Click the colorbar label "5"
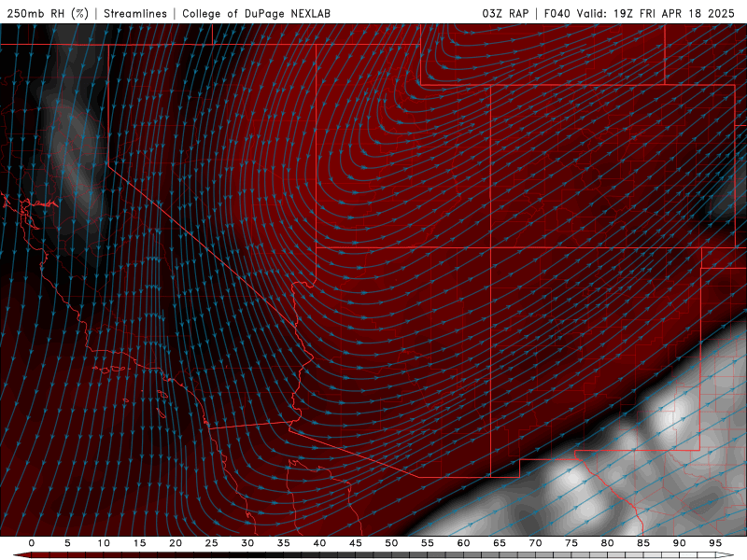747x560 pixels. coord(67,543)
